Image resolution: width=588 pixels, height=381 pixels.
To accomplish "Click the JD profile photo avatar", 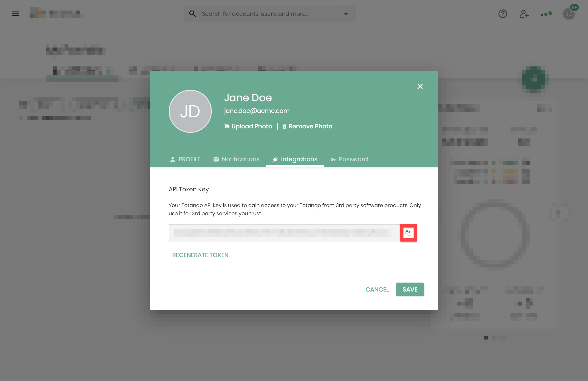I will tap(190, 111).
